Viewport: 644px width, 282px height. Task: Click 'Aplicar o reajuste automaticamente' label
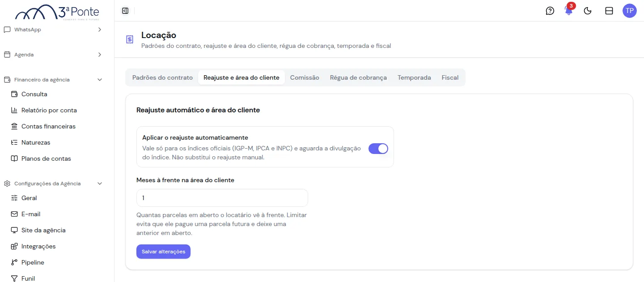click(195, 137)
